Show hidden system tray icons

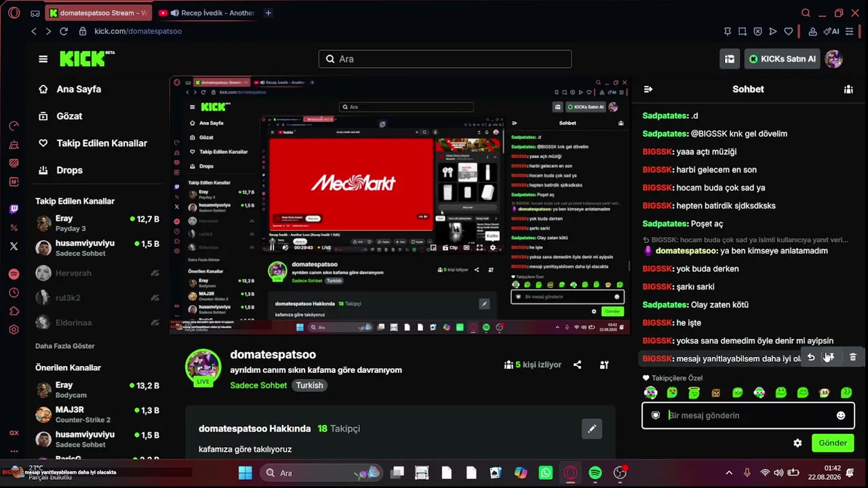tap(729, 473)
